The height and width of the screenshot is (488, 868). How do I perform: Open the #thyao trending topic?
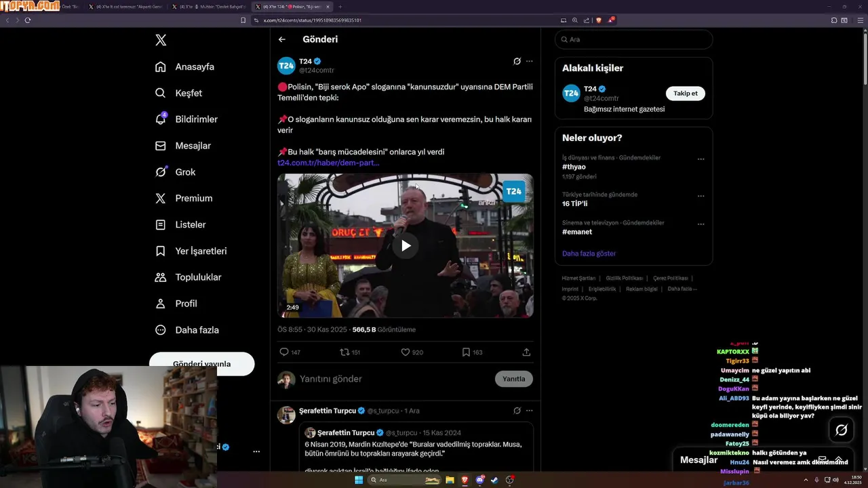[x=574, y=167]
